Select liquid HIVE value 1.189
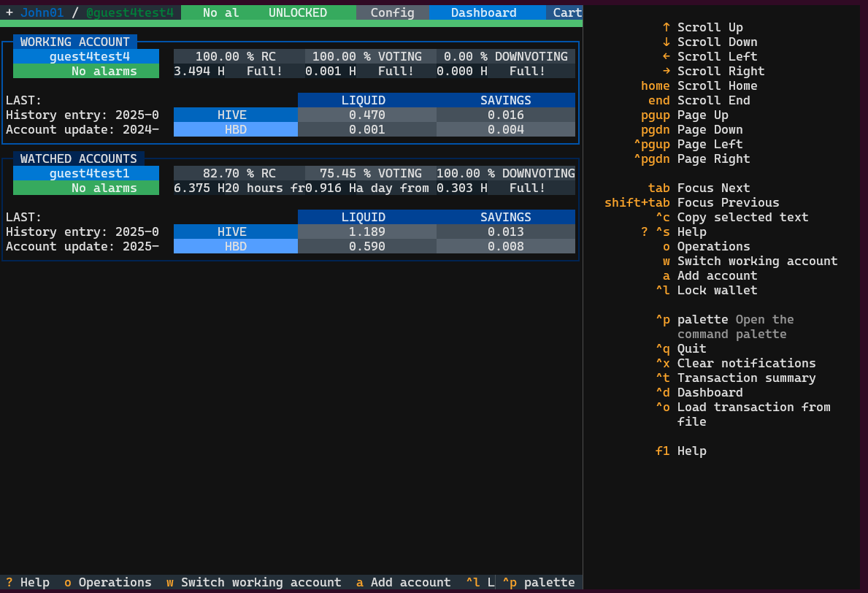Viewport: 868px width, 593px height. click(367, 232)
